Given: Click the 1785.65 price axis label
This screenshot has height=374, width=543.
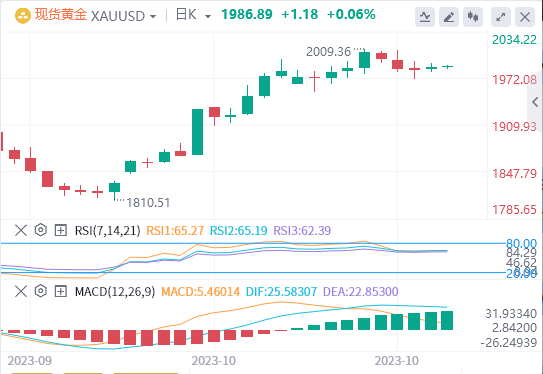Looking at the screenshot, I should (x=514, y=210).
